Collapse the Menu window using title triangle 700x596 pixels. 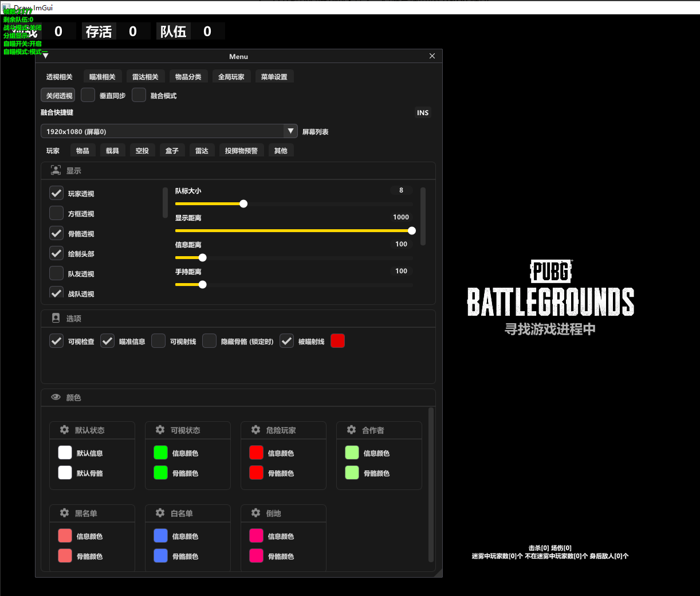(45, 56)
